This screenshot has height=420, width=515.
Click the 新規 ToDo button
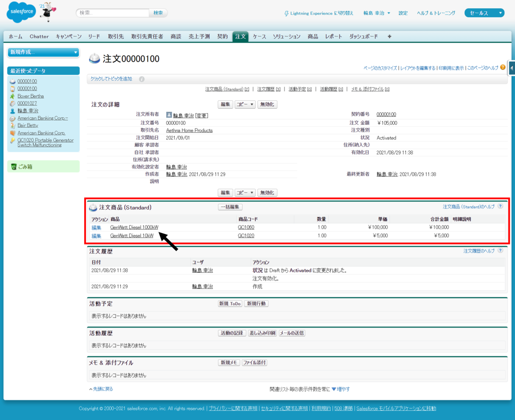click(230, 303)
